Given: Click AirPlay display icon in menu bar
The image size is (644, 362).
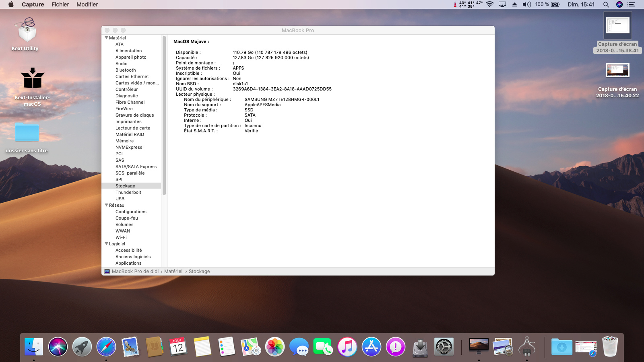Looking at the screenshot, I should (x=502, y=4).
